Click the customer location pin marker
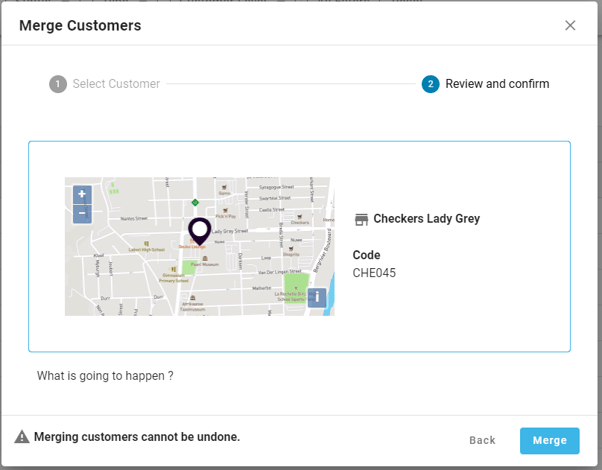Viewport: 602px width, 470px height. [199, 229]
